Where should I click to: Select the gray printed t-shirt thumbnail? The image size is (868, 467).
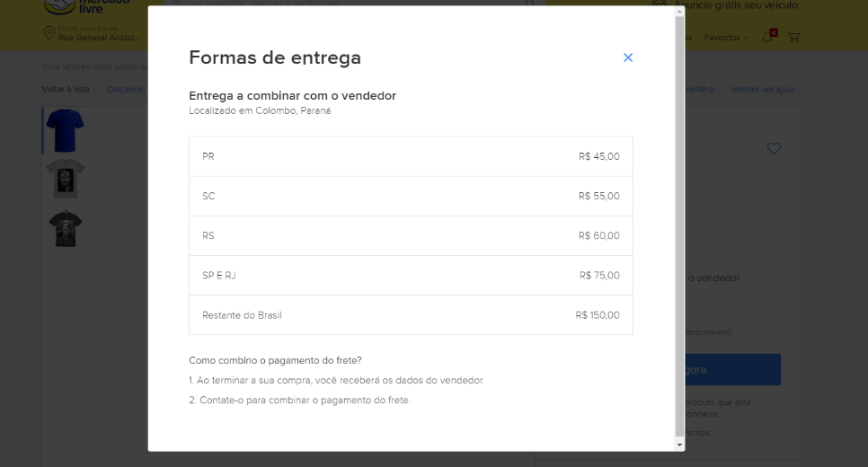click(66, 179)
